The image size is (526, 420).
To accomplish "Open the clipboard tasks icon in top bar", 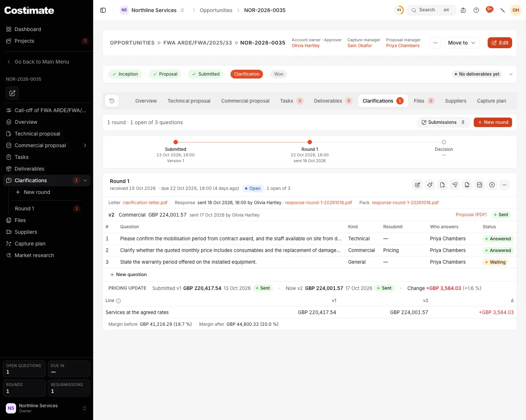I will (x=463, y=10).
